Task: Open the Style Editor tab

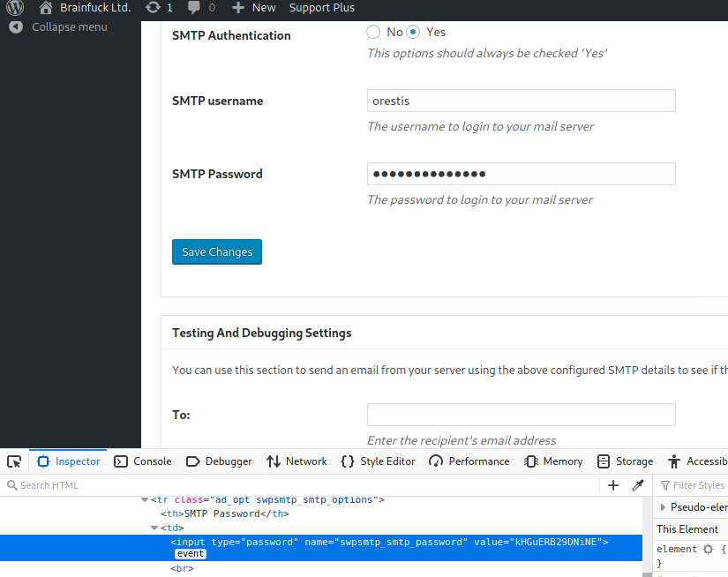Action: point(378,461)
